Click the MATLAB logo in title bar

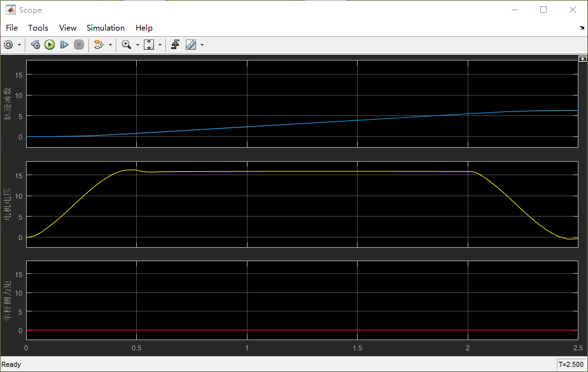10,10
